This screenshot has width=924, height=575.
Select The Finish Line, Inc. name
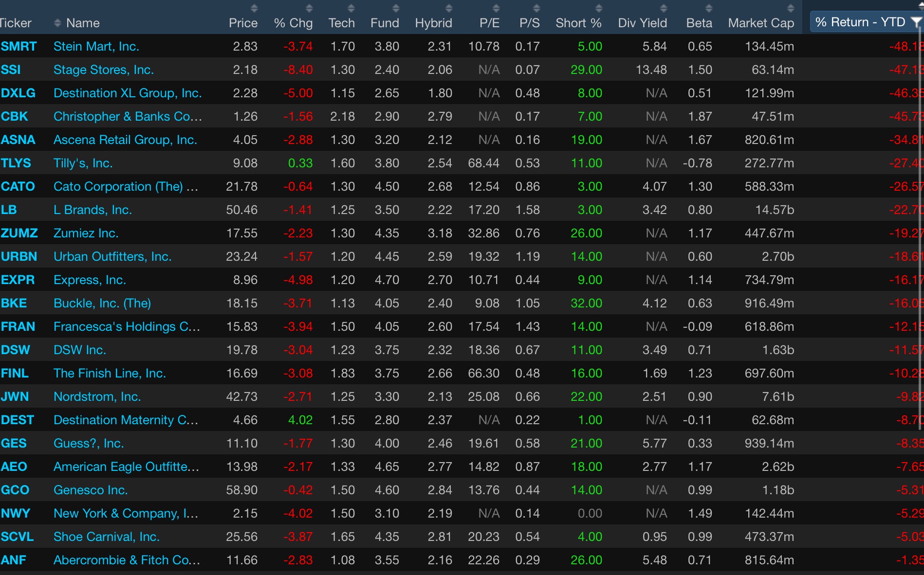point(110,373)
